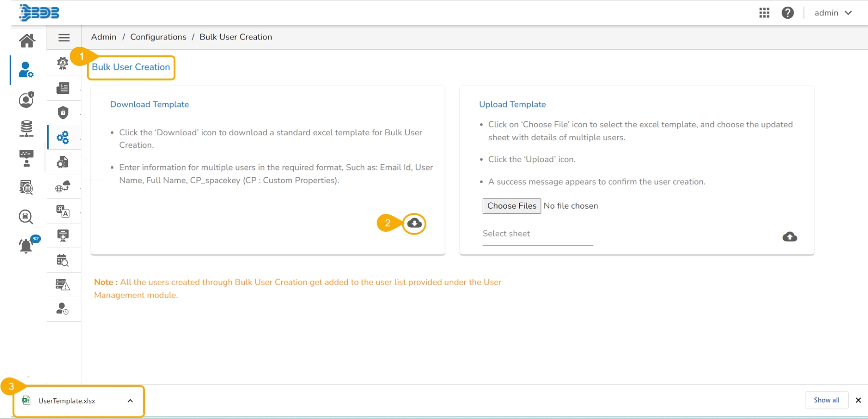
Task: Click Show all downloads
Action: [x=827, y=400]
